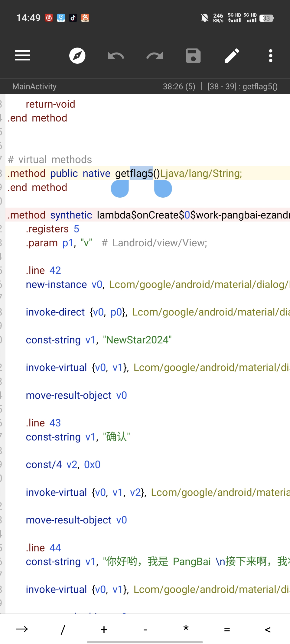Screen dimensions: 290x644
Task: Save the file with floppy icon
Action: pyautogui.click(x=193, y=56)
